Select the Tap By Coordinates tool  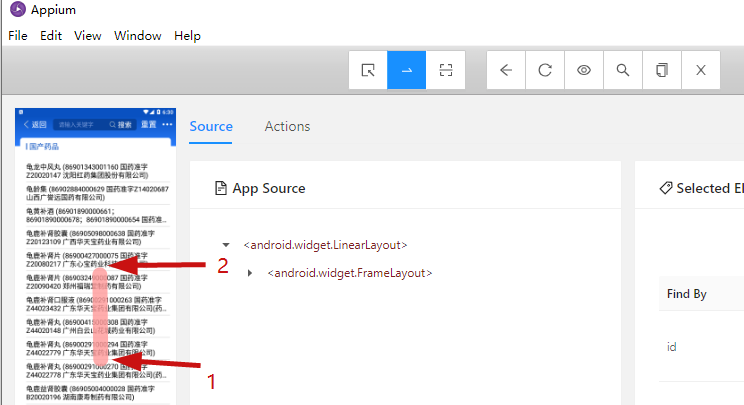click(x=445, y=70)
